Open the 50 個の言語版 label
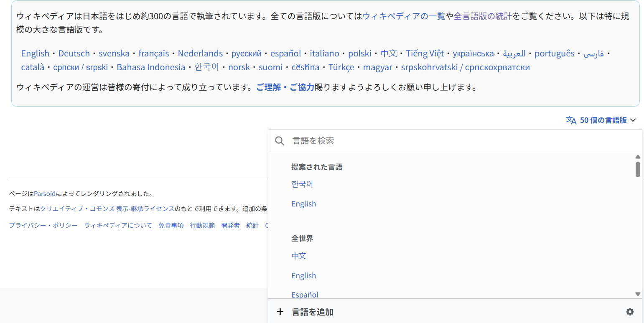The width and height of the screenshot is (644, 323). 603,120
